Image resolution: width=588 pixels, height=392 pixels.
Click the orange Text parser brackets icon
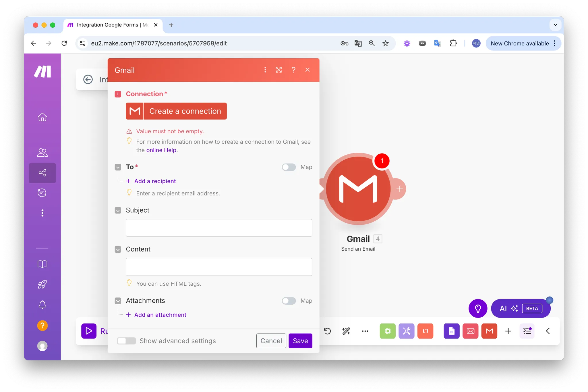point(425,331)
